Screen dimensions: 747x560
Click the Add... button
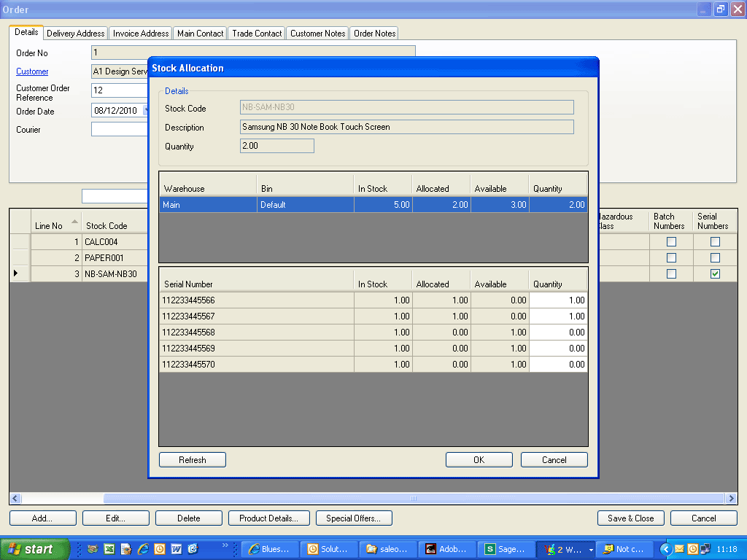coord(42,518)
